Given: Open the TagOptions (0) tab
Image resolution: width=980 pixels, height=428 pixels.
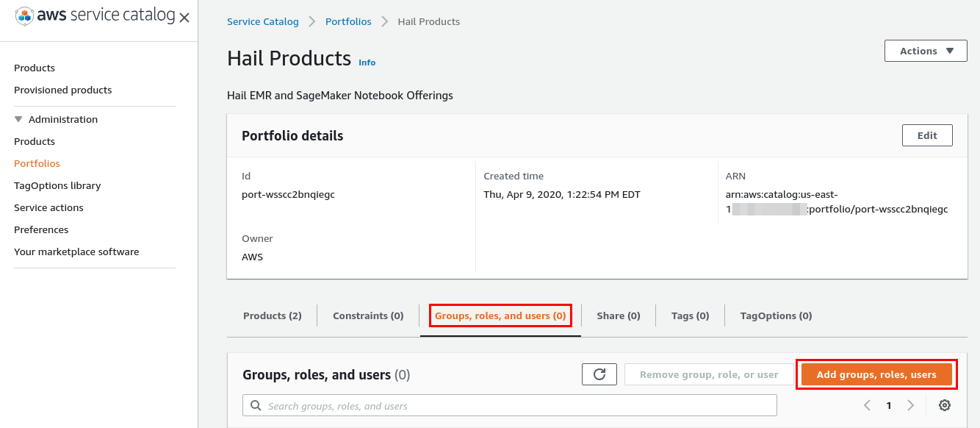Looking at the screenshot, I should point(776,315).
